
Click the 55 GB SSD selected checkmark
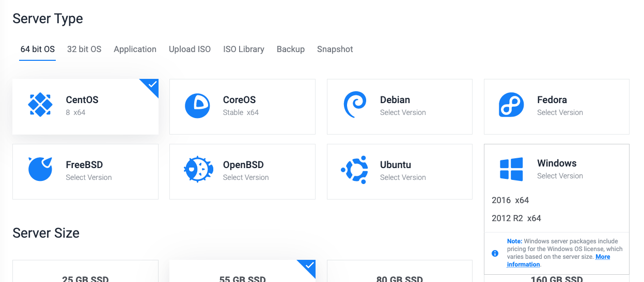tap(309, 266)
